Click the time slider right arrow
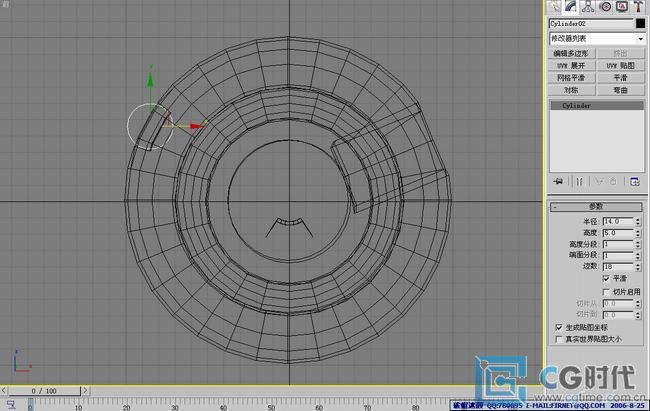Viewport: 650px width, 411px height. 85,391
